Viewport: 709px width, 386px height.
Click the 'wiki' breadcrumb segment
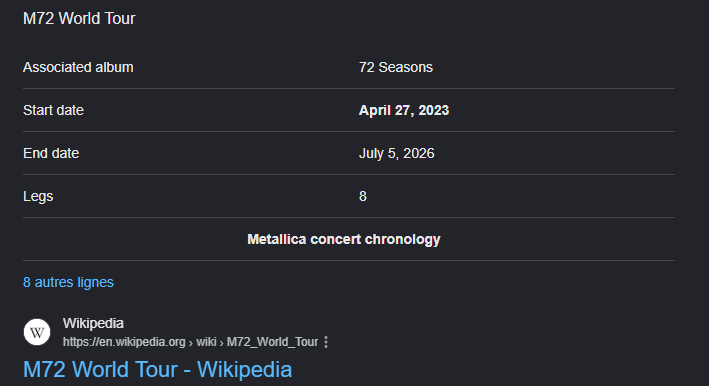coord(206,342)
